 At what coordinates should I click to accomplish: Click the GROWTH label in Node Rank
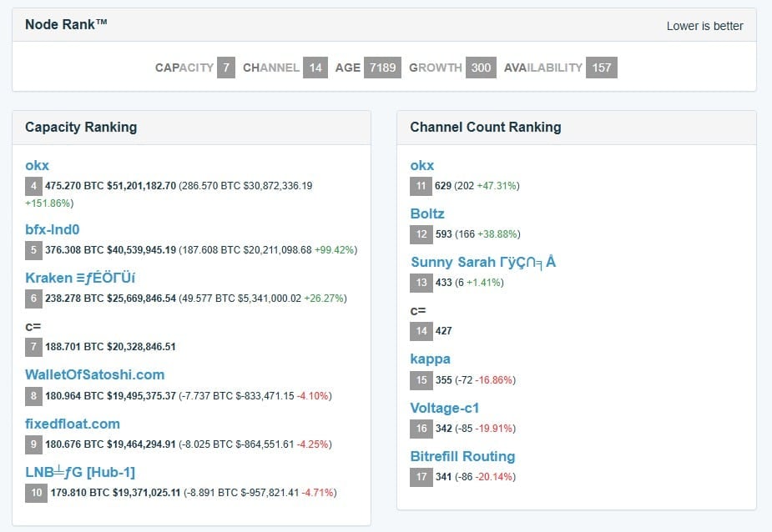pyautogui.click(x=435, y=68)
